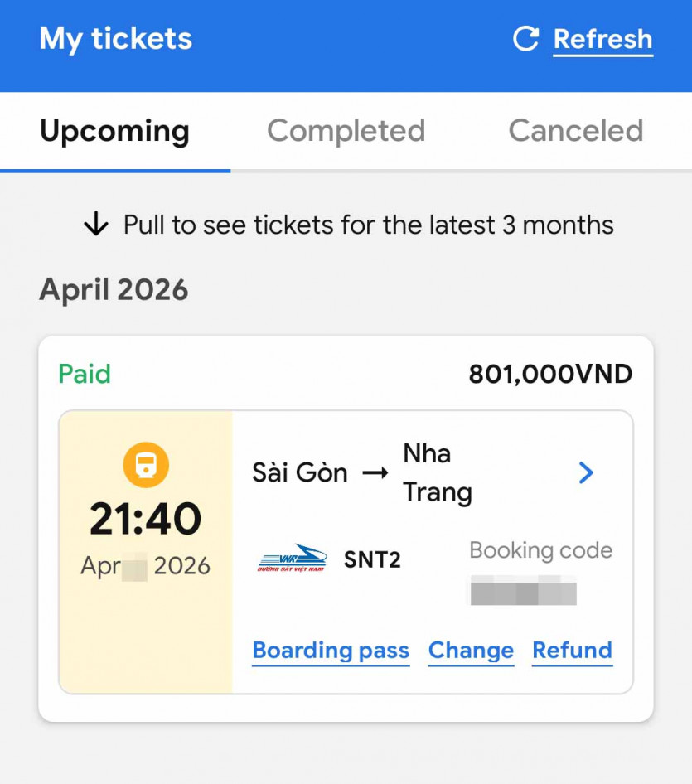Show the Canceled tickets tab

pyautogui.click(x=575, y=131)
